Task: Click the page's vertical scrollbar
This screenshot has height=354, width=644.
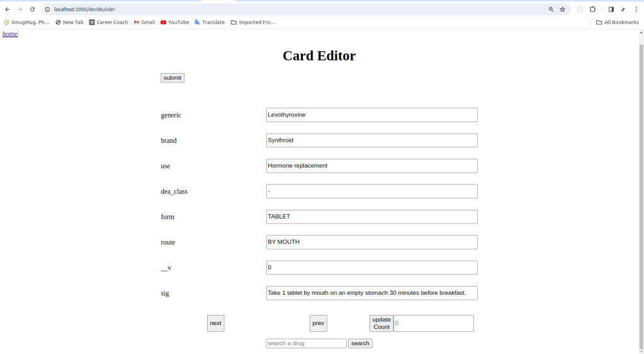Action: (640, 189)
